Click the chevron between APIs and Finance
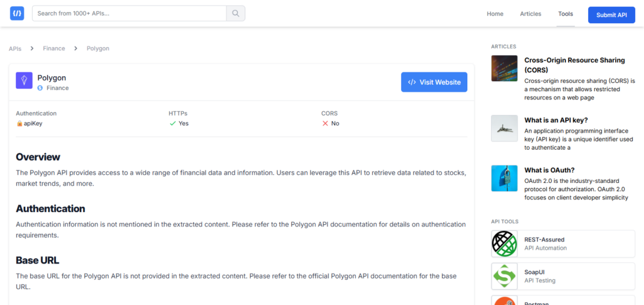Viewport: 644px width, 305px height. coord(32,48)
